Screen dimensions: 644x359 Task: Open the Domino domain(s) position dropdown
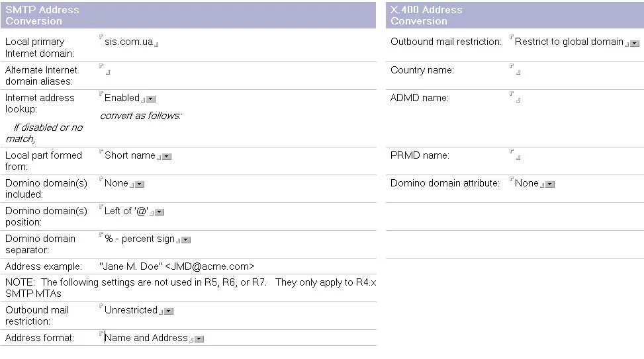tap(160, 212)
